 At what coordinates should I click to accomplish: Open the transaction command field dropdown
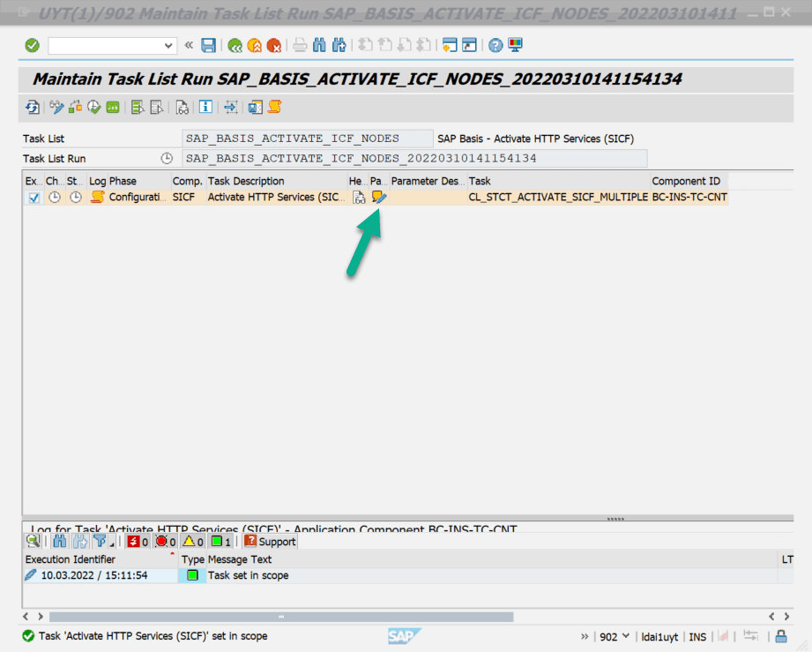pos(168,46)
